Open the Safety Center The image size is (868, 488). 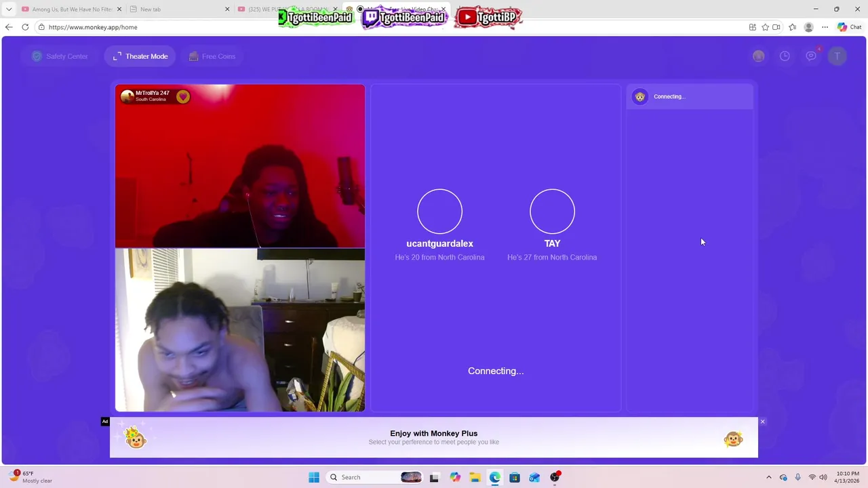(x=60, y=56)
